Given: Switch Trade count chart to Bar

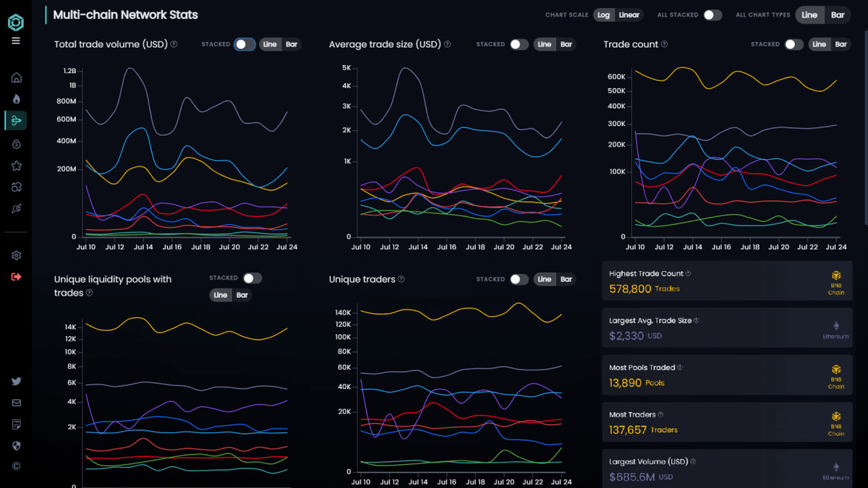Looking at the screenshot, I should pyautogui.click(x=841, y=44).
